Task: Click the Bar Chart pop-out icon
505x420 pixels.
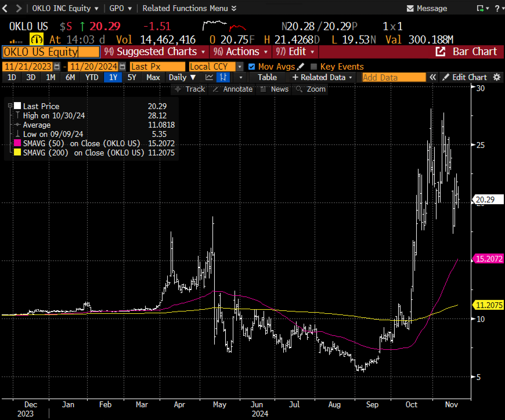Action: tap(440, 52)
